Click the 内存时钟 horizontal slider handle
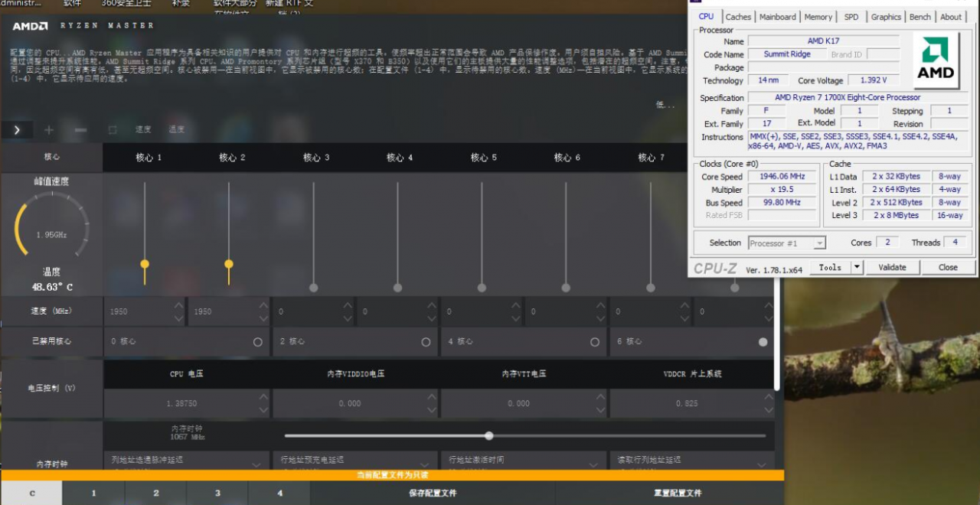The width and height of the screenshot is (980, 505). [489, 435]
